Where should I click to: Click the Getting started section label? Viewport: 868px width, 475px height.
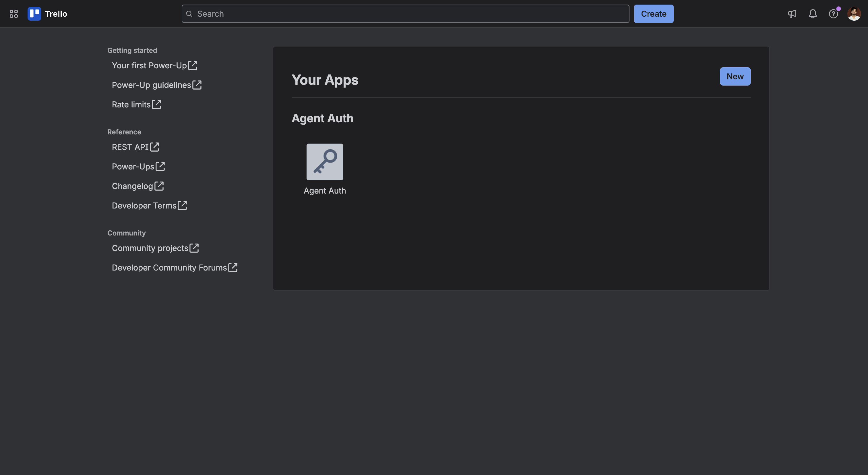click(x=132, y=50)
